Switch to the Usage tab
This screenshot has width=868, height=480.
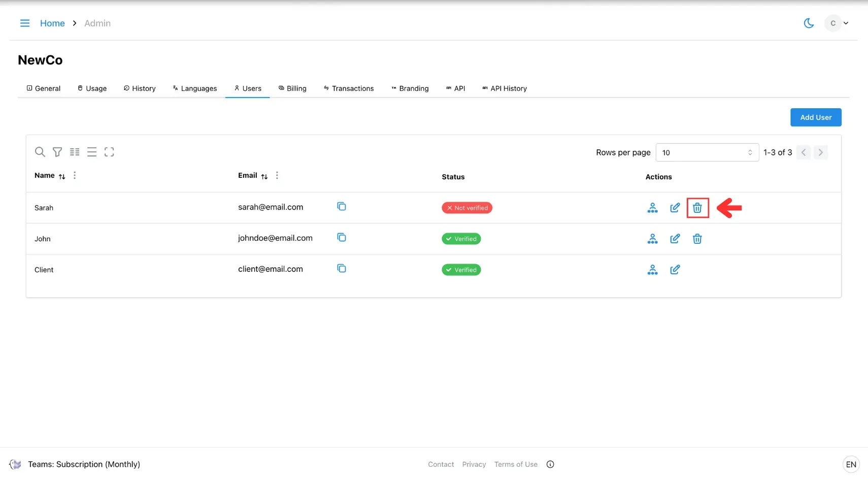[x=92, y=88]
